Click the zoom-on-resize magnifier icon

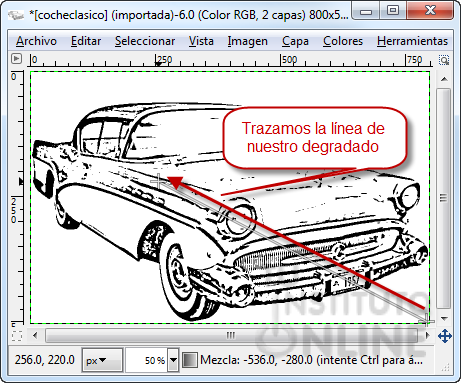444,60
